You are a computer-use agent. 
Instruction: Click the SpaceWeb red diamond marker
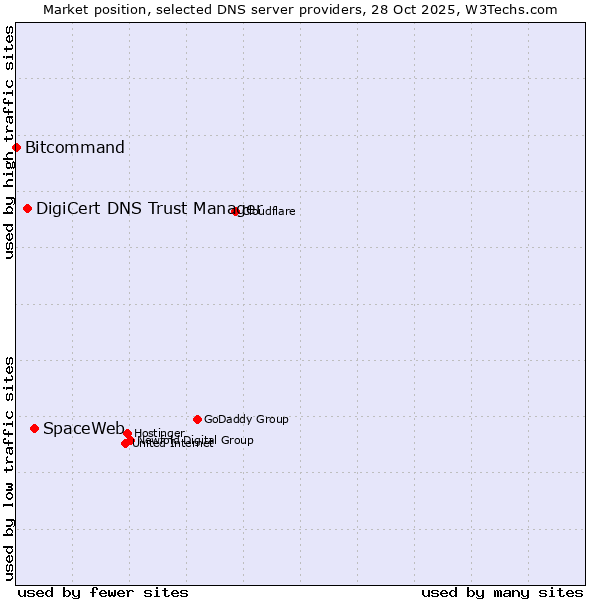coord(35,428)
